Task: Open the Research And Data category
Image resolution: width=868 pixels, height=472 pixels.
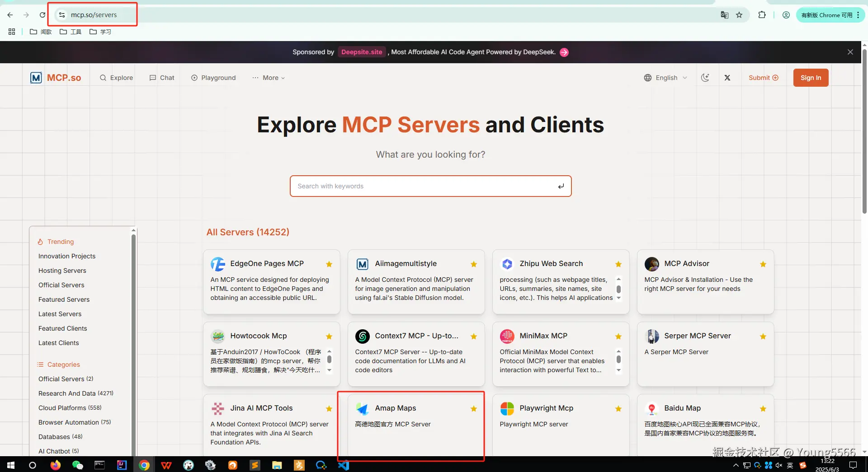Action: click(76, 393)
